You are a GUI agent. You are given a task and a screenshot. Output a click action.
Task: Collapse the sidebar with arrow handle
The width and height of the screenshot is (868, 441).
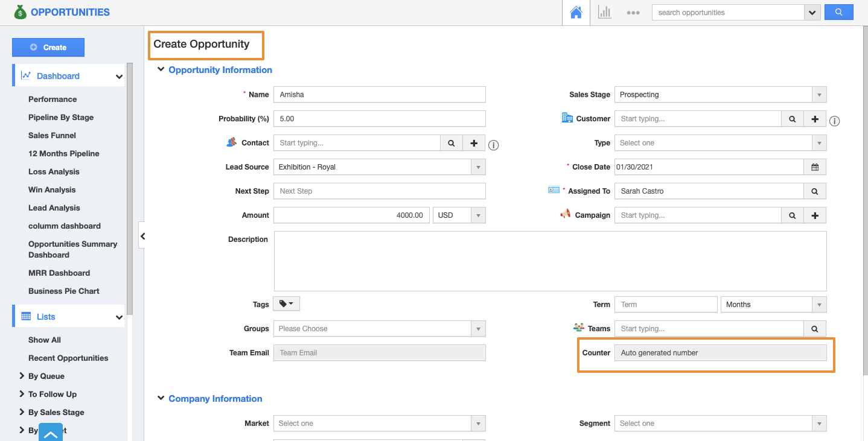pos(142,236)
